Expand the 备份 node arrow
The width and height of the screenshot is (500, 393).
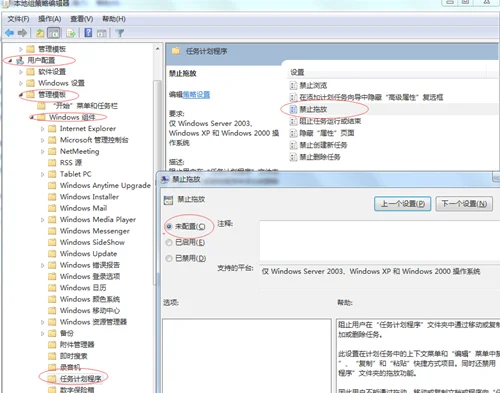pyautogui.click(x=42, y=333)
